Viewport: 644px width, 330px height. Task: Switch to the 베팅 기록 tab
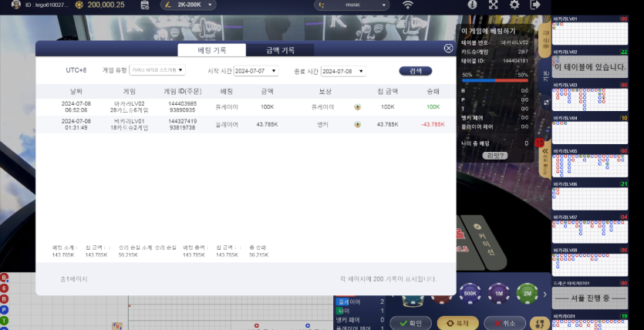click(x=211, y=50)
